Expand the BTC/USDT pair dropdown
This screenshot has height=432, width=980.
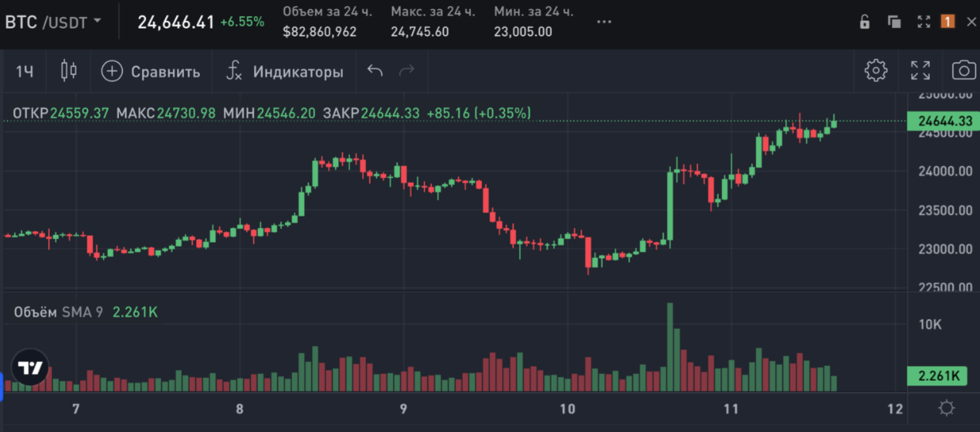[x=53, y=22]
